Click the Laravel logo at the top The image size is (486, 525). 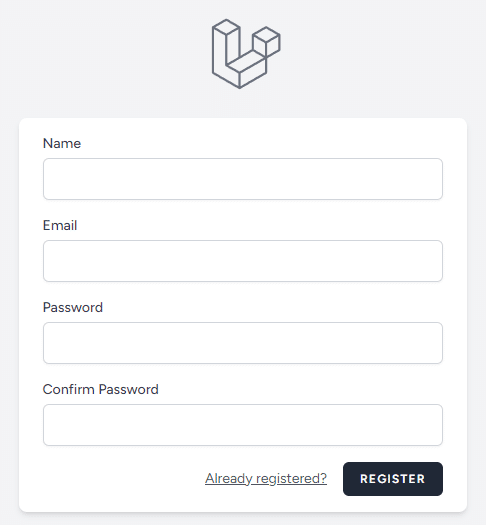[x=246, y=54]
